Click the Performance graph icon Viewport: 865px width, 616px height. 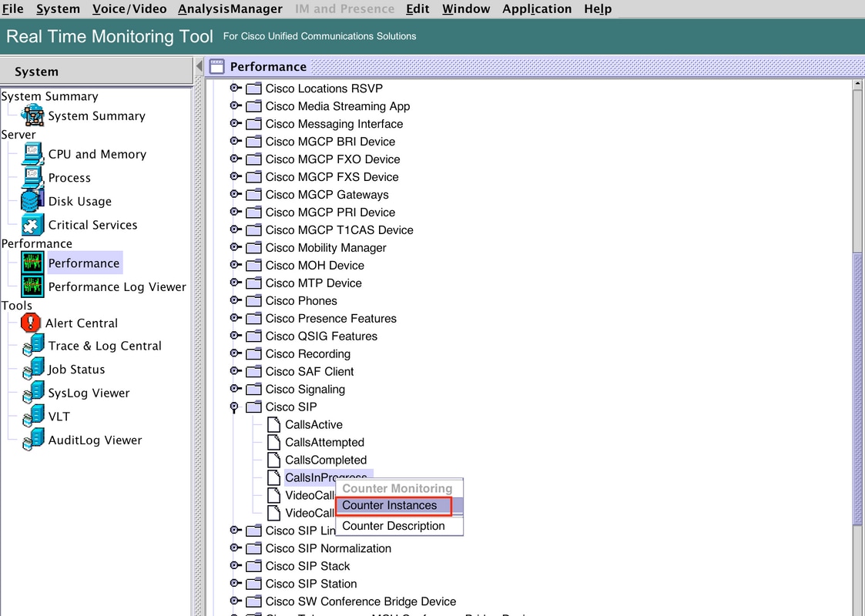32,263
